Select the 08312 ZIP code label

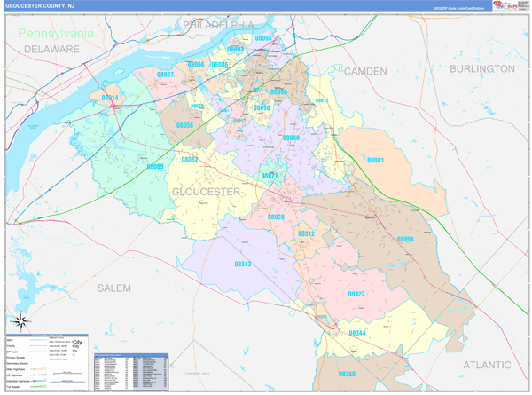307,233
